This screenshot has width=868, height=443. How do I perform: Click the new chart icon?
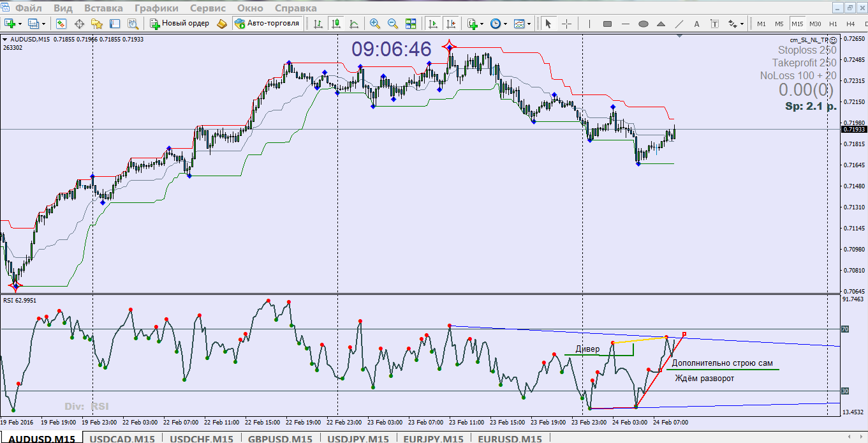10,24
